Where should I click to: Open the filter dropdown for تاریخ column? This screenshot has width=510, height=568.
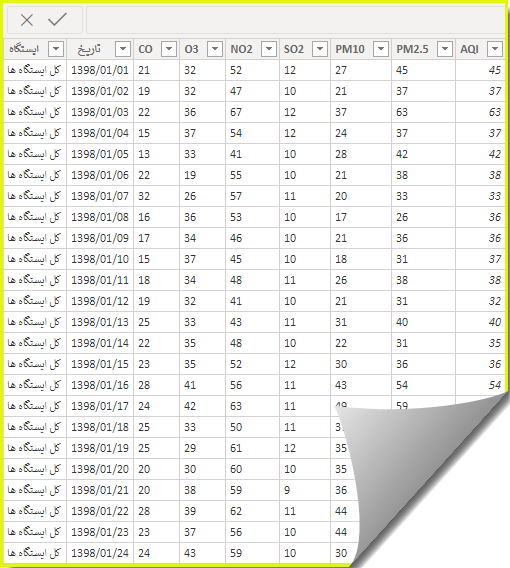(123, 49)
